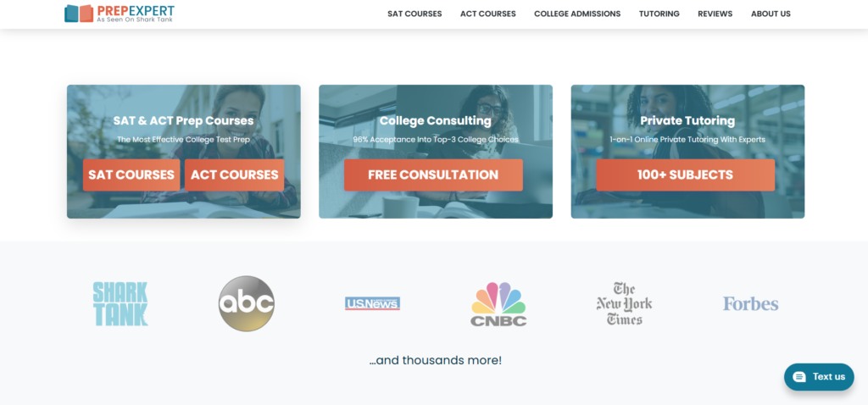Click the ABC network logo

click(247, 303)
